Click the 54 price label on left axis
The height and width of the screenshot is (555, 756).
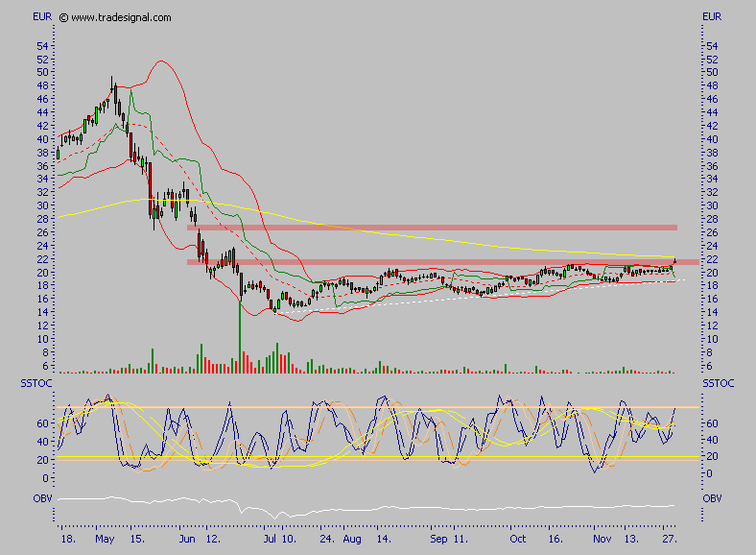click(41, 45)
